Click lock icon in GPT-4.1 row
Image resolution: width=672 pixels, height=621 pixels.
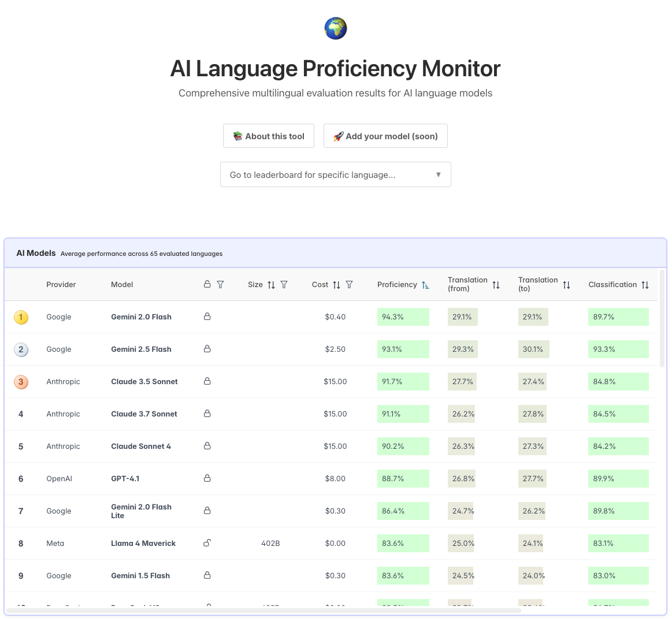(207, 478)
